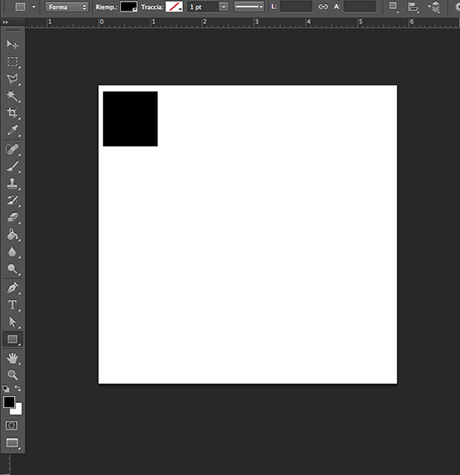Open the Traccia stroke color swatch
This screenshot has width=460, height=475.
174,7
